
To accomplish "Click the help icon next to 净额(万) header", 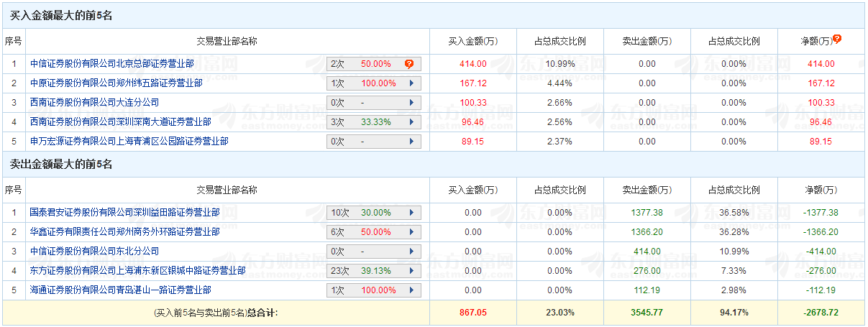I will [837, 40].
